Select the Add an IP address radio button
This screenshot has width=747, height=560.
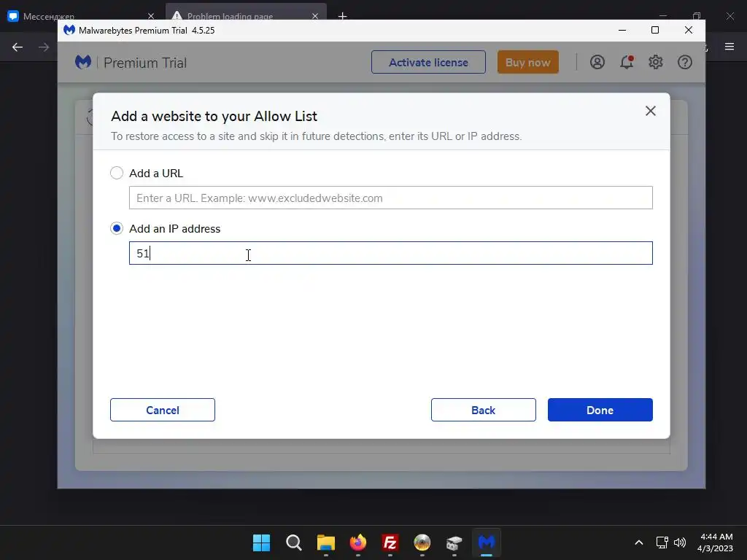coord(117,228)
